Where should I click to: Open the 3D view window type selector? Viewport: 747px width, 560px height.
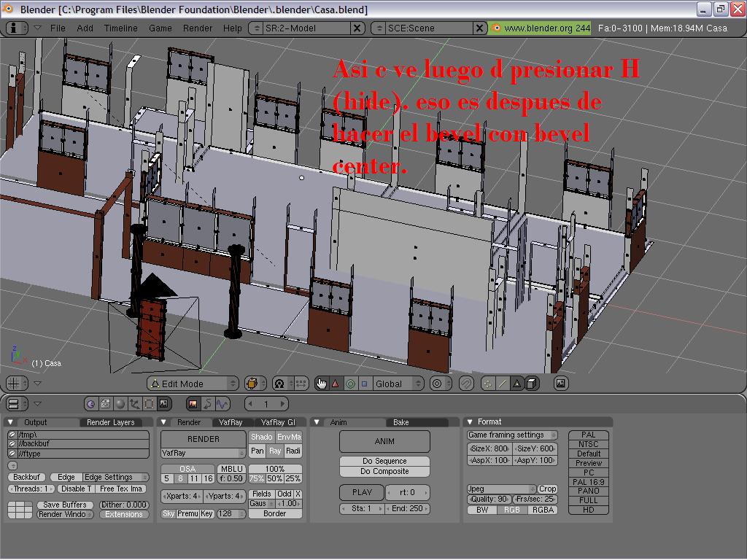tap(17, 384)
